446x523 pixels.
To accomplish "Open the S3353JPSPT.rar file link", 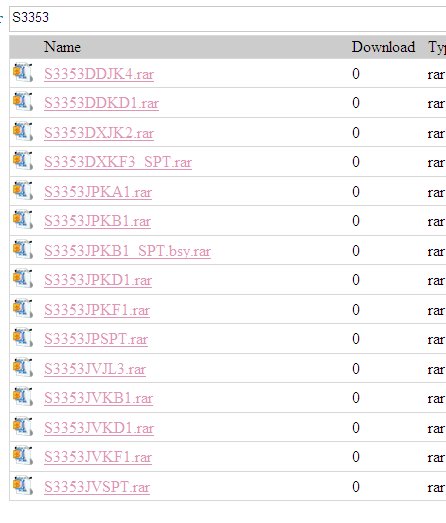I will [96, 339].
